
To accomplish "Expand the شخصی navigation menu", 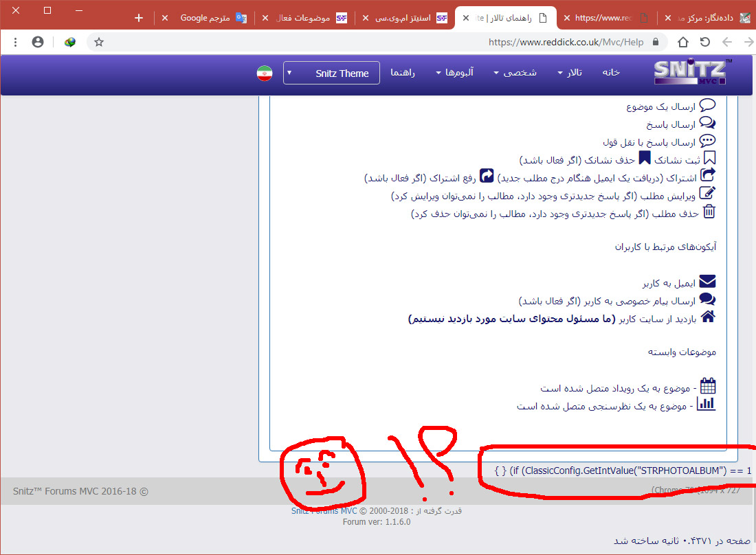I will pos(515,73).
